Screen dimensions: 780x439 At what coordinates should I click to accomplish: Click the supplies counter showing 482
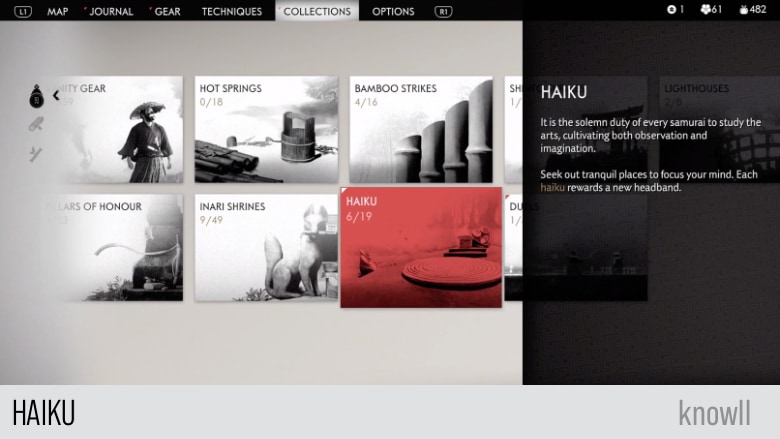click(753, 9)
